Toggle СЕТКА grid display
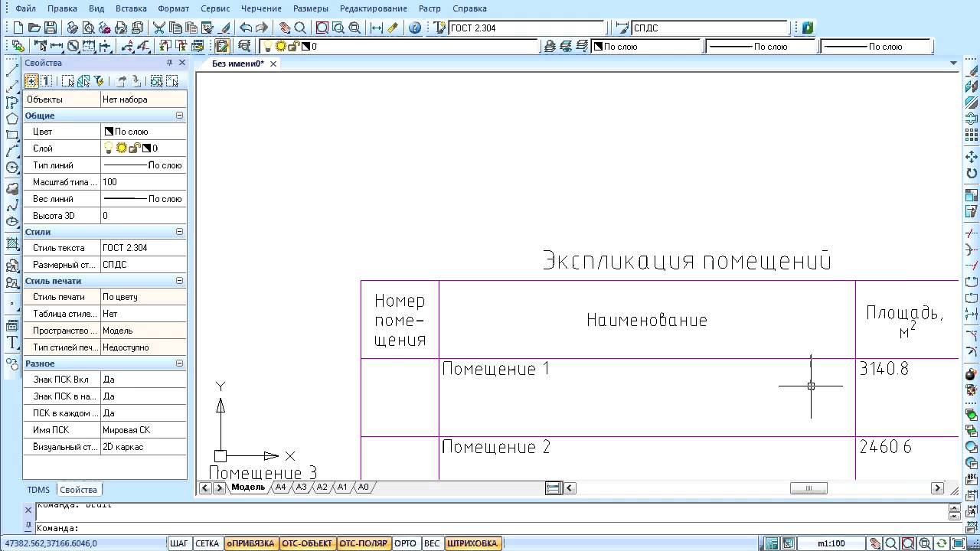980x551 pixels. click(x=207, y=543)
